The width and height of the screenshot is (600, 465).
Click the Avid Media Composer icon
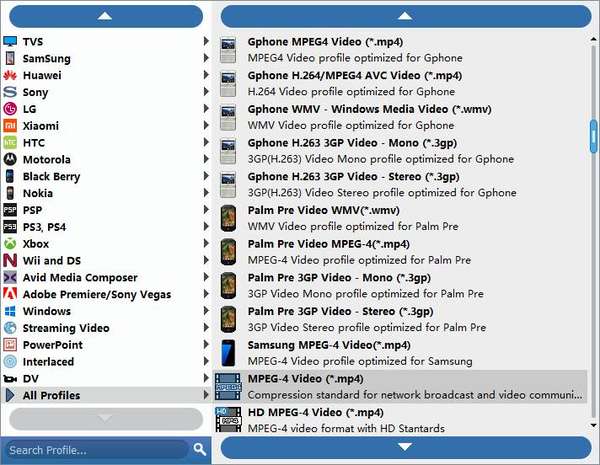click(x=10, y=277)
